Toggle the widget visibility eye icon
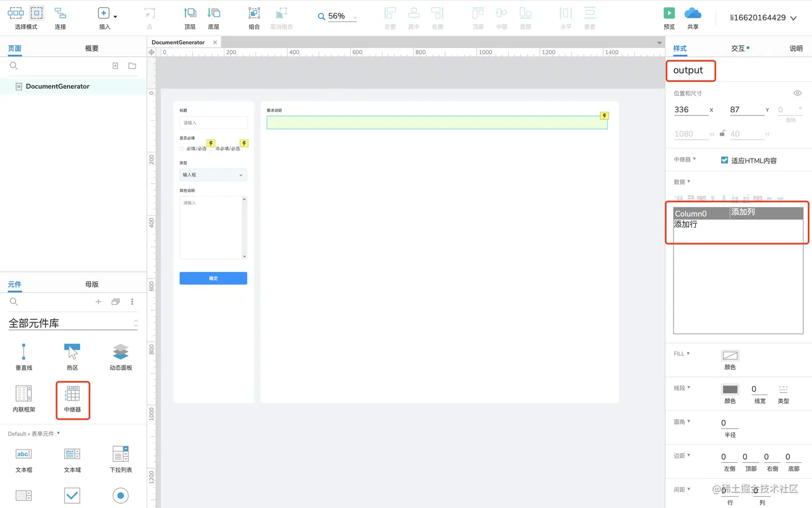812x508 pixels. point(798,93)
